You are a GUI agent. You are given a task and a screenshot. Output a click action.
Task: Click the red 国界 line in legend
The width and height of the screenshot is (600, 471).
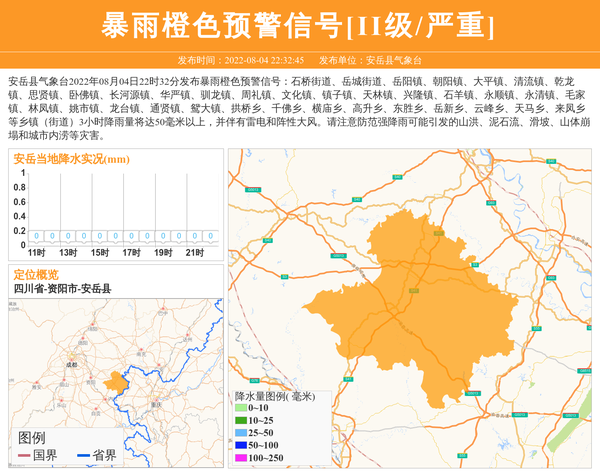pos(23,456)
